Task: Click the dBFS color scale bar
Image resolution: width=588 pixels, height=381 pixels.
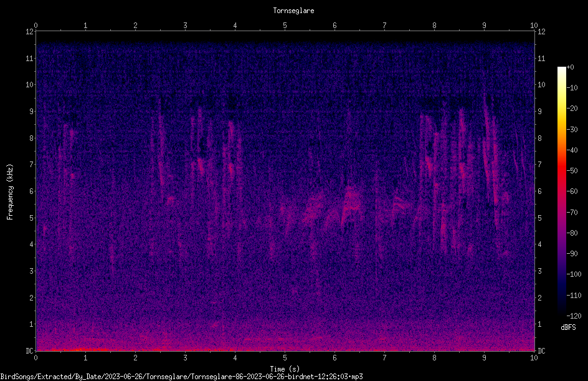Action: coord(561,191)
